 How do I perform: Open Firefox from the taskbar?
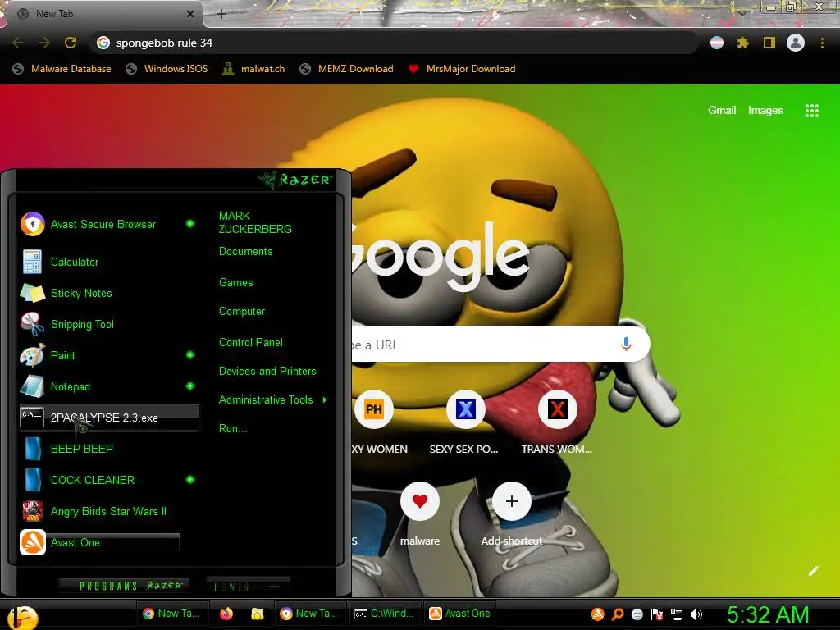226,614
